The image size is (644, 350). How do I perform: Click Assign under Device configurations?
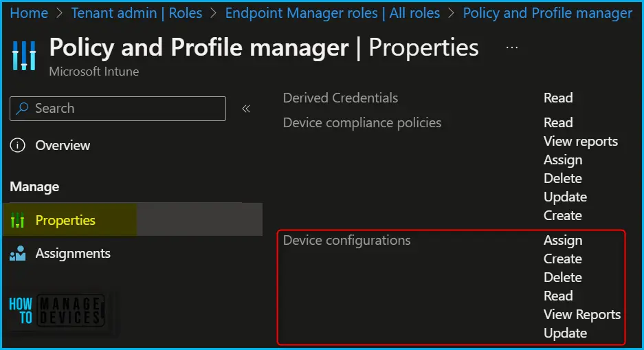click(563, 240)
